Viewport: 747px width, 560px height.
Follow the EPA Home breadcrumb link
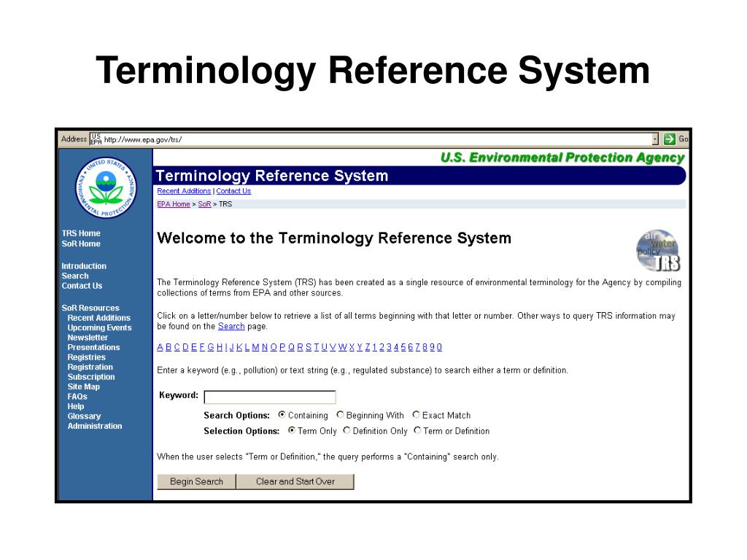pyautogui.click(x=174, y=204)
